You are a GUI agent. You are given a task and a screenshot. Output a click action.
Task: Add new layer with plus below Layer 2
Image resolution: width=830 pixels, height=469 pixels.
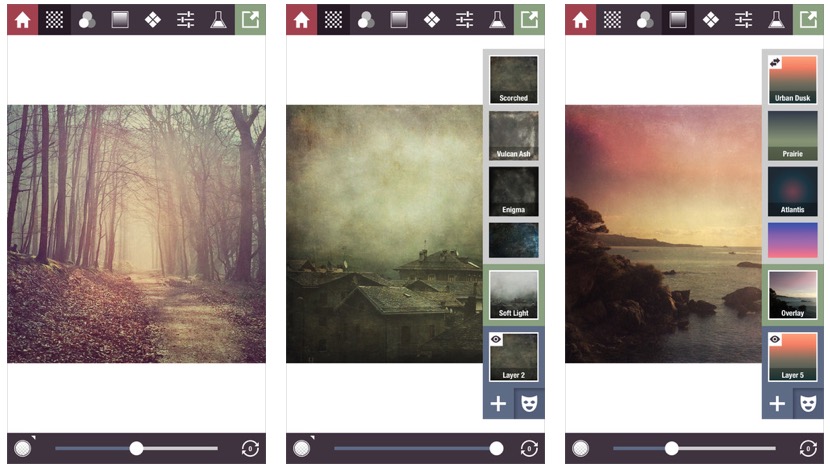point(498,403)
